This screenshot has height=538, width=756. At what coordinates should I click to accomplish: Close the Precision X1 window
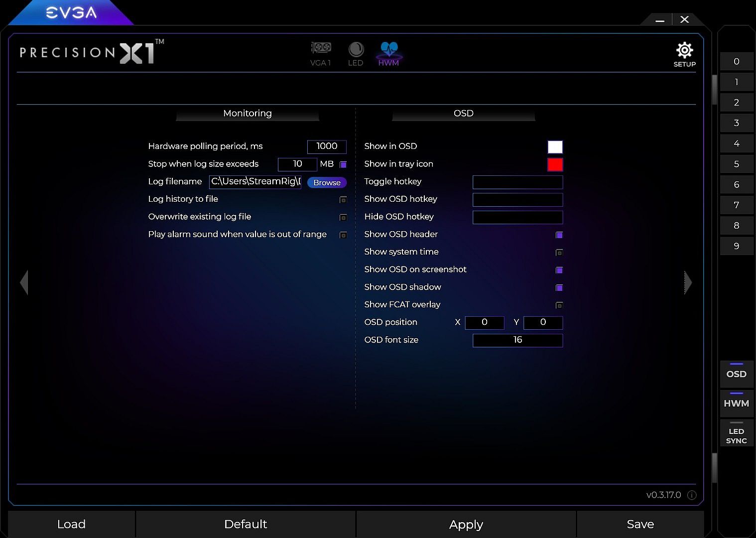click(685, 19)
